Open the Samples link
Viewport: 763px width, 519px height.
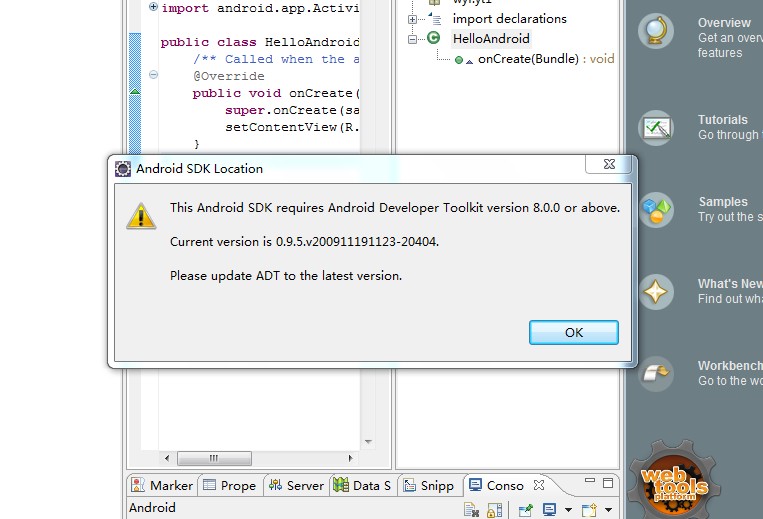click(x=723, y=201)
